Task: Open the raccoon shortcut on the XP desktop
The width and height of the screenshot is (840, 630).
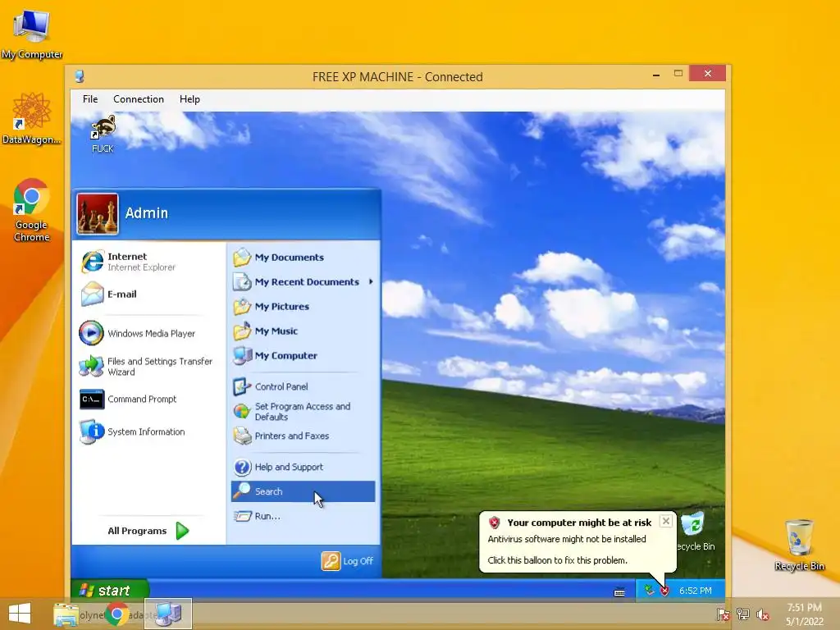Action: click(x=103, y=134)
